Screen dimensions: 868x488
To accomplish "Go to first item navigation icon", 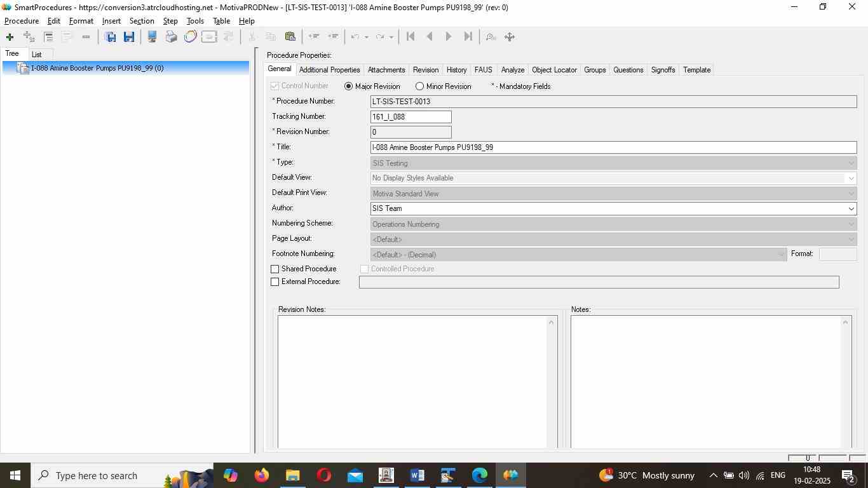I will coord(410,37).
